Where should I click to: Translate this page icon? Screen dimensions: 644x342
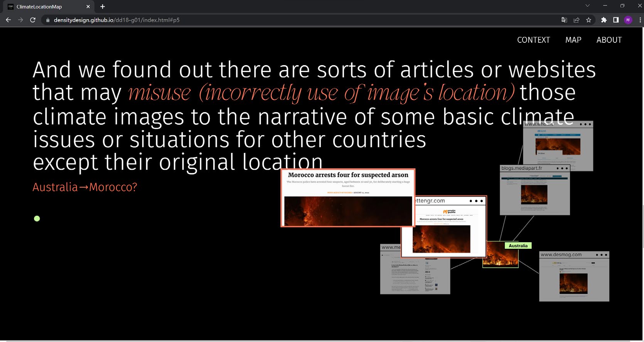pos(564,20)
